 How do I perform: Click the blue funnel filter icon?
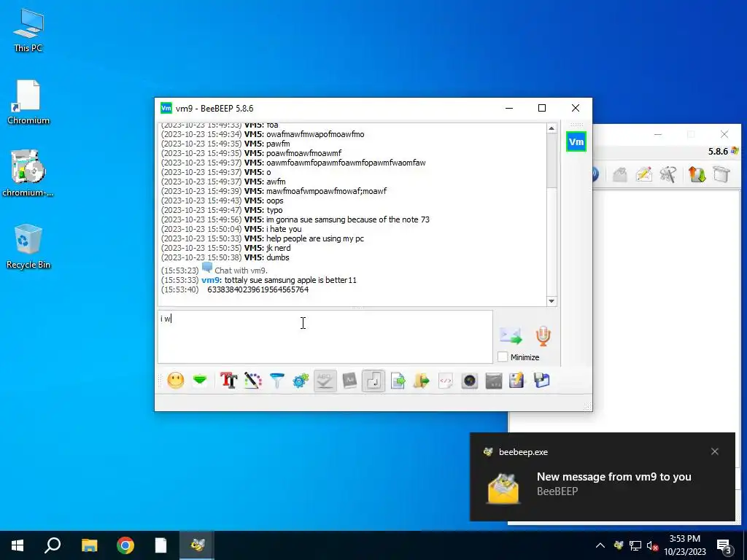[276, 381]
